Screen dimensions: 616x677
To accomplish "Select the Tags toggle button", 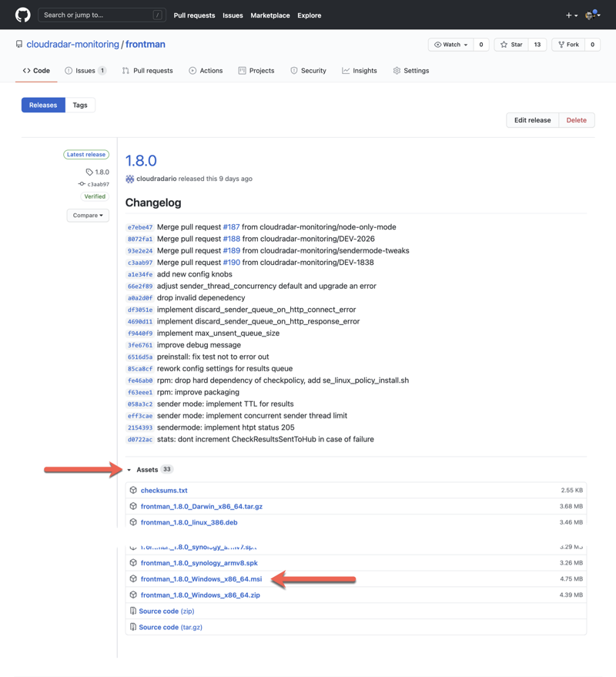I will pos(80,106).
